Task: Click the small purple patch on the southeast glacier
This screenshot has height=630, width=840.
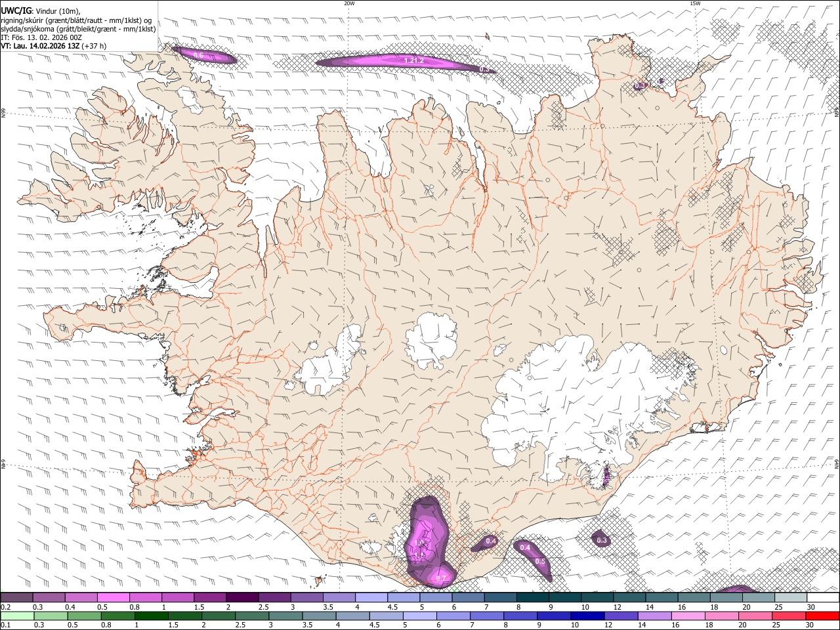Action: [606, 476]
